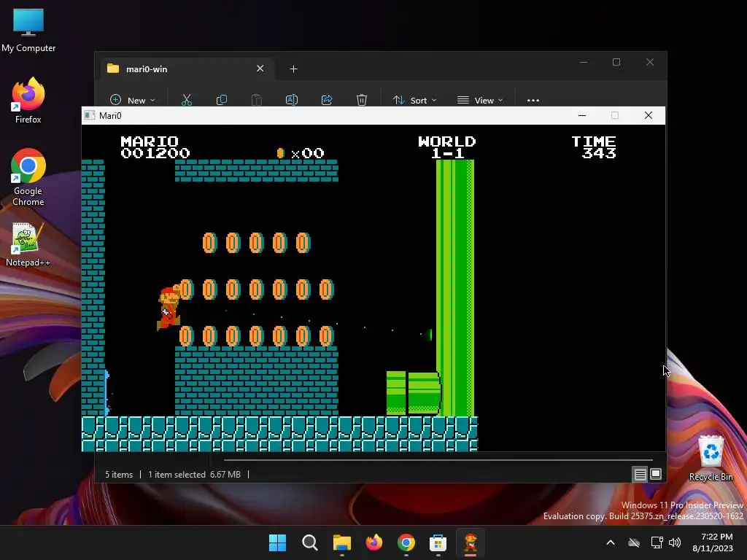Close the Mari0 game window
The image size is (747, 560).
[649, 115]
